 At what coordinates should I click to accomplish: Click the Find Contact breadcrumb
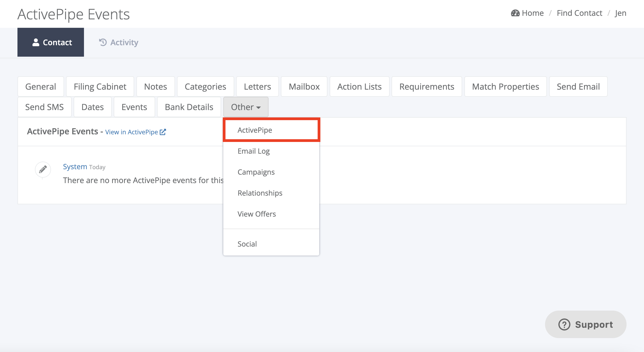pos(579,13)
